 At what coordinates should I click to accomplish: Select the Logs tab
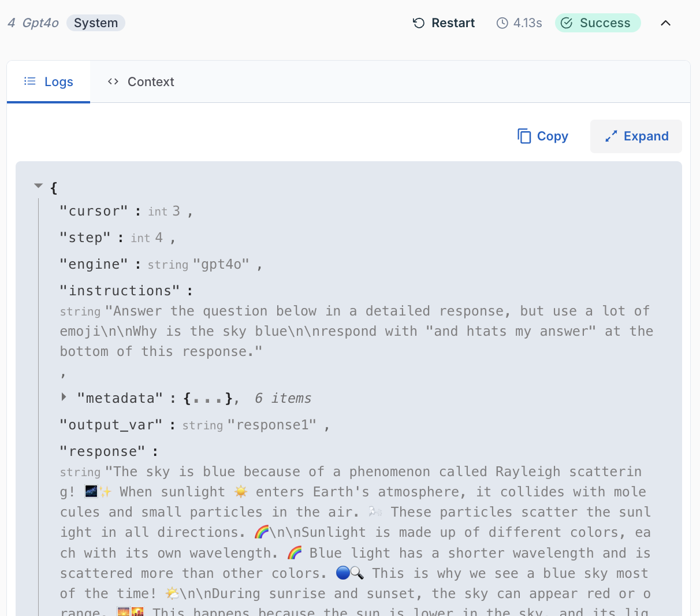(x=49, y=81)
